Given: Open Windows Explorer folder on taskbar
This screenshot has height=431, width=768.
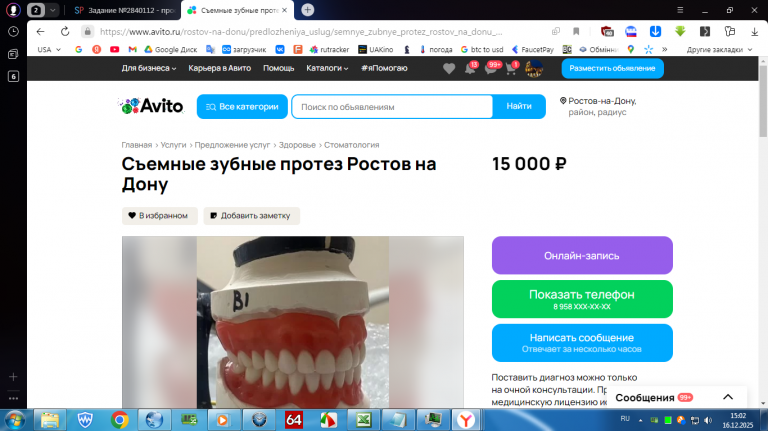Looking at the screenshot, I should (x=49, y=420).
